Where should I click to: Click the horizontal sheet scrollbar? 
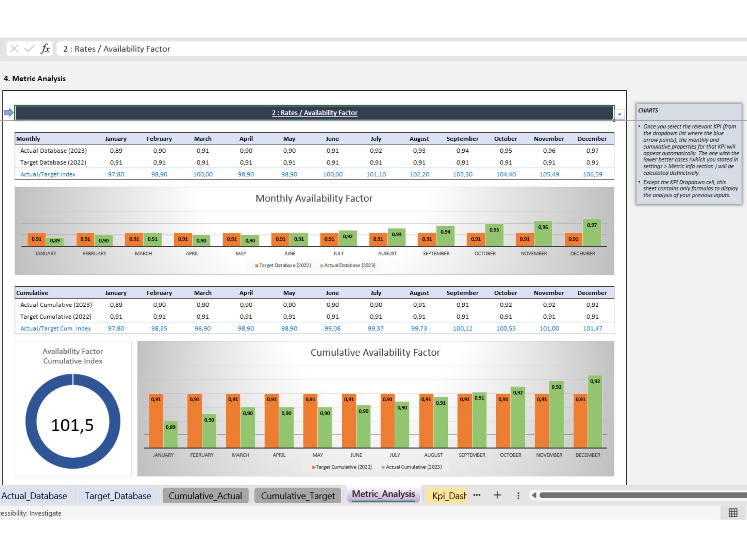(x=642, y=495)
